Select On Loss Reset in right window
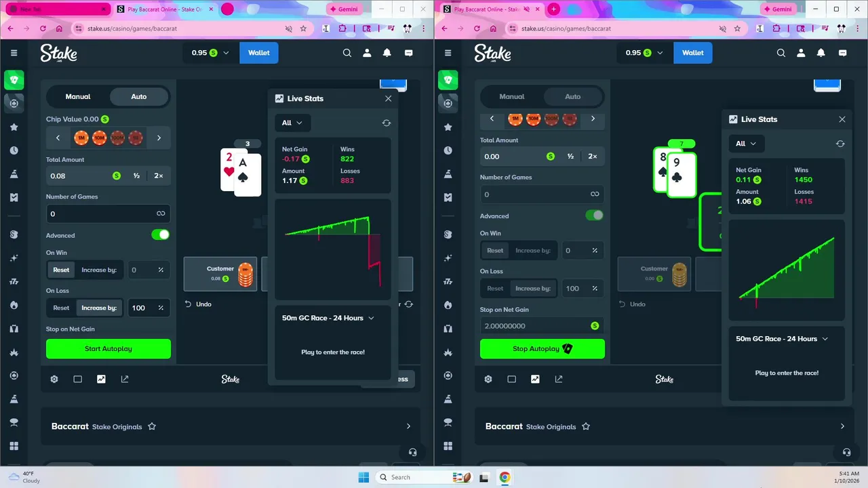The width and height of the screenshot is (868, 488). (x=495, y=288)
